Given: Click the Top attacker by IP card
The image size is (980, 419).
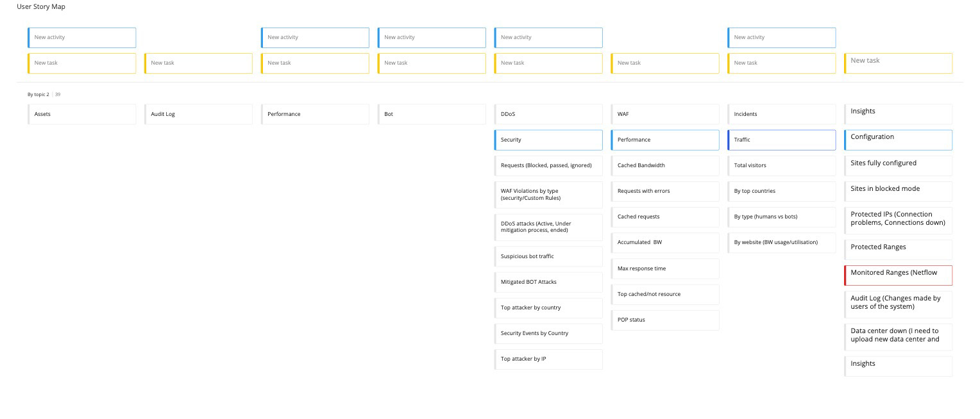Looking at the screenshot, I should click(x=548, y=359).
